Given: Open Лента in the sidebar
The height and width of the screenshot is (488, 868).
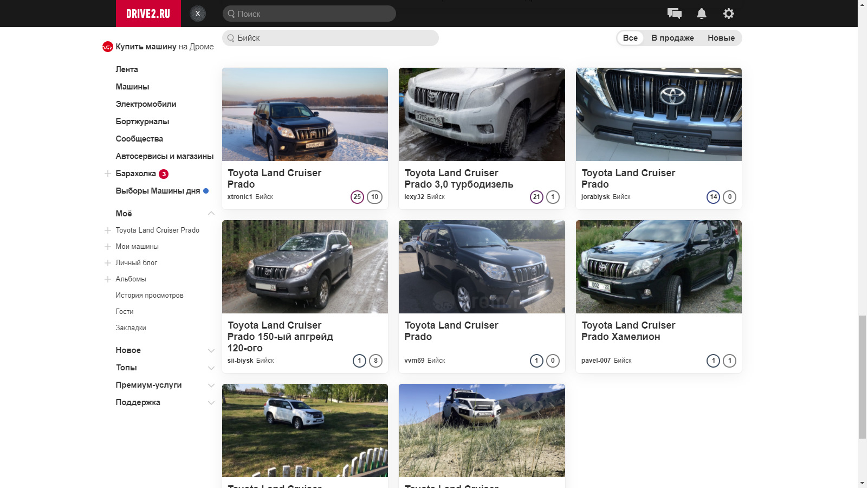Looking at the screenshot, I should [x=127, y=69].
